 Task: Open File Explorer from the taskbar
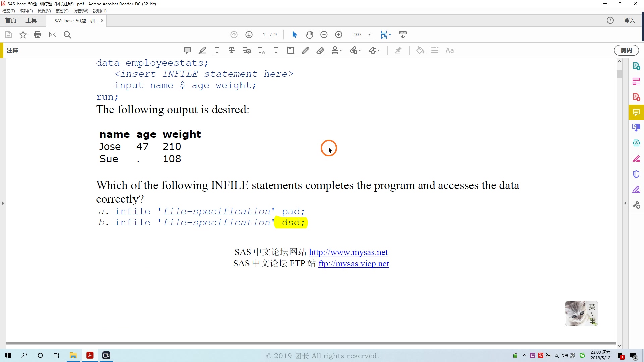pyautogui.click(x=73, y=355)
